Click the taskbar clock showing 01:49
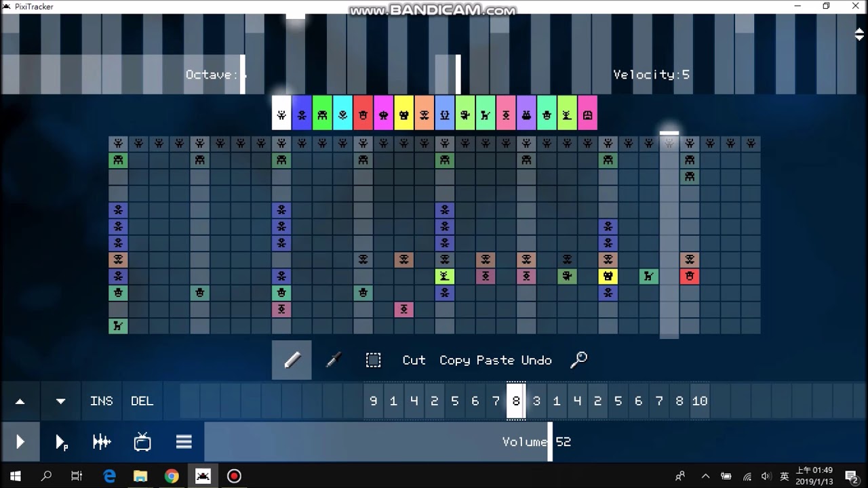 [x=814, y=476]
